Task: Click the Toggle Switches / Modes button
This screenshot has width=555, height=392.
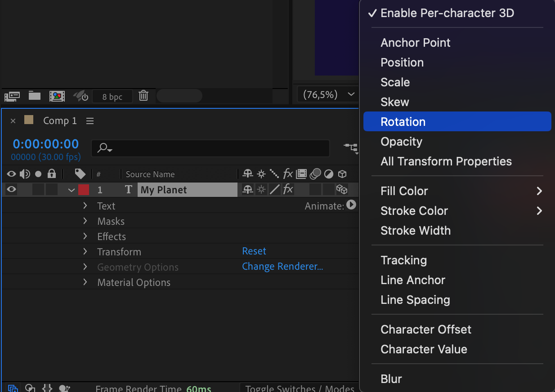Action: pyautogui.click(x=300, y=388)
